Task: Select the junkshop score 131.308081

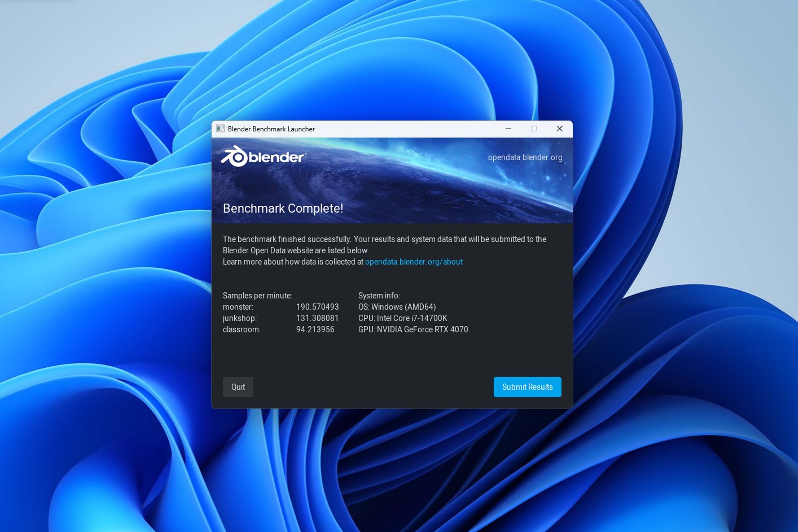Action: point(317,318)
